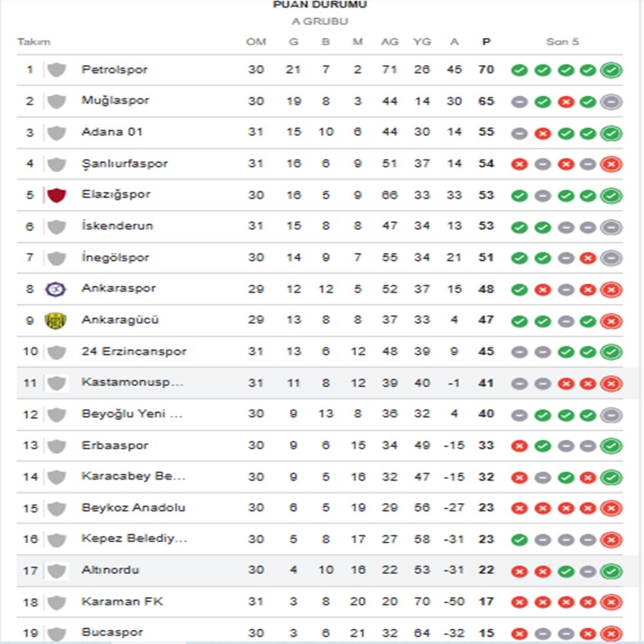Screen dimensions: 644x644
Task: Open the Beykoz Anadolu team page
Action: tap(133, 507)
